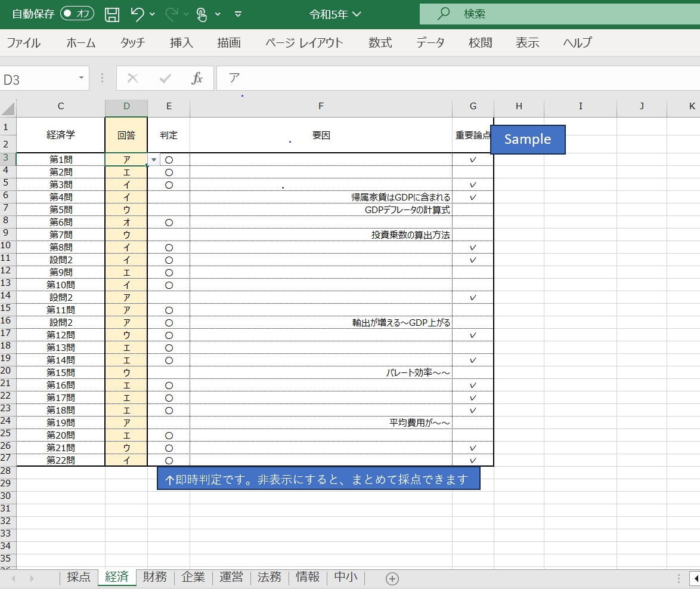Image resolution: width=700 pixels, height=589 pixels.
Task: Click the formula bar containing ア
Action: tap(458, 79)
